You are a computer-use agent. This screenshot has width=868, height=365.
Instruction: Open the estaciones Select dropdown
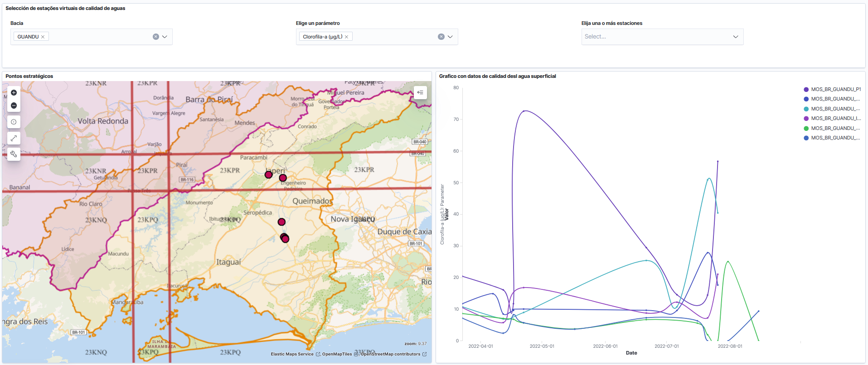click(735, 37)
